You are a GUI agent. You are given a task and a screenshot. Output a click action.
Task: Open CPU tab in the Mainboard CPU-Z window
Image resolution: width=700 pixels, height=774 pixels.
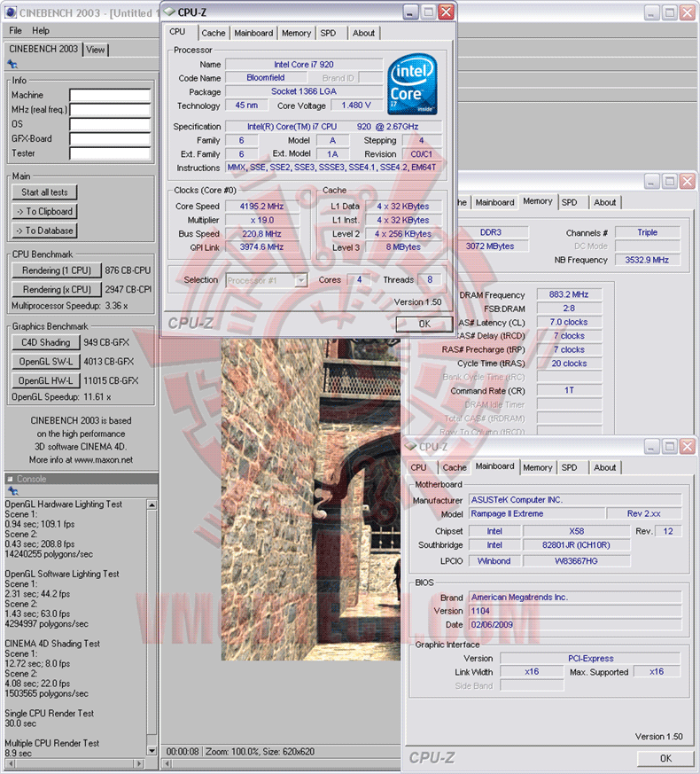pos(418,467)
